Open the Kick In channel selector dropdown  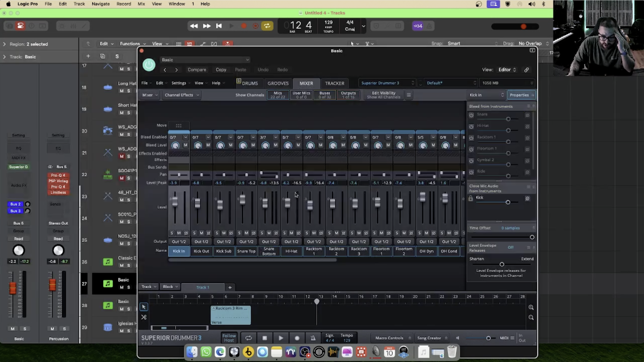pyautogui.click(x=486, y=95)
